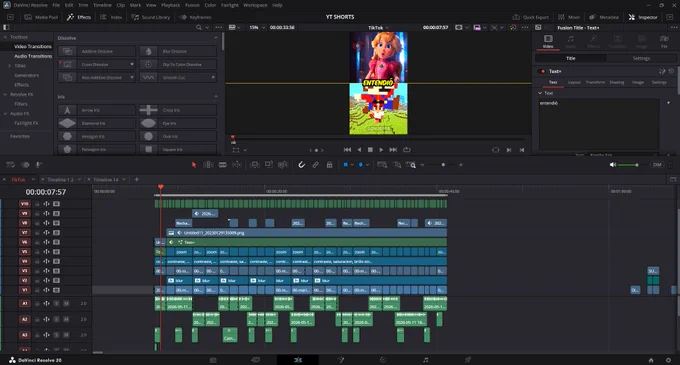
Task: Toggle the Linked Selection chain icon
Action: [x=315, y=165]
